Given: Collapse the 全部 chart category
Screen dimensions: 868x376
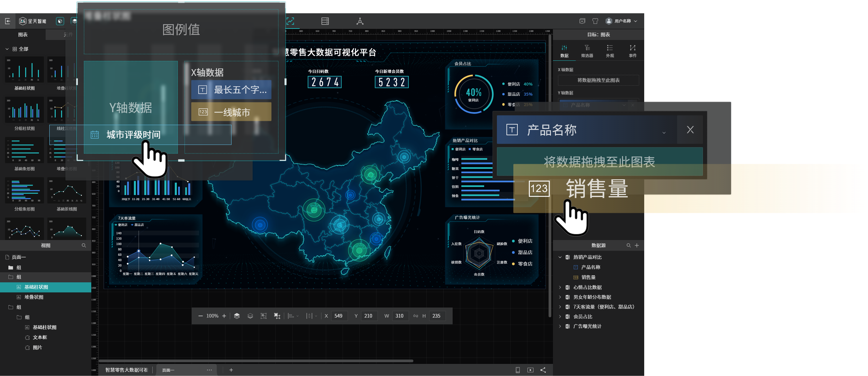Looking at the screenshot, I should [x=7, y=49].
